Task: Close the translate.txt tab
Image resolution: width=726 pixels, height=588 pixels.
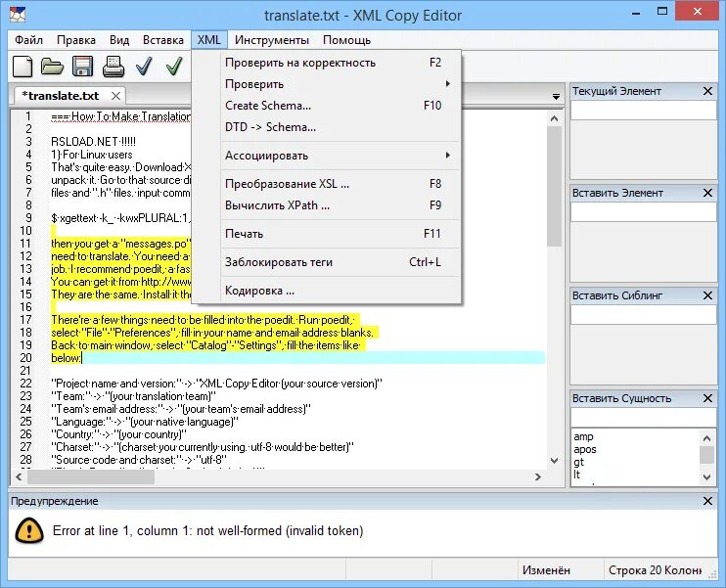Action: click(x=115, y=96)
